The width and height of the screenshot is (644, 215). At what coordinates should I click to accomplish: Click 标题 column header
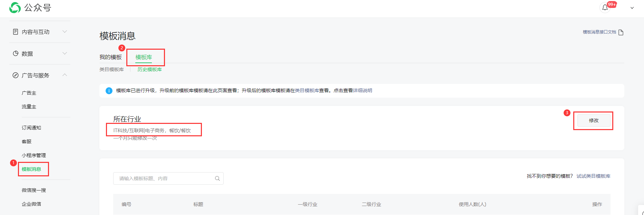198,204
